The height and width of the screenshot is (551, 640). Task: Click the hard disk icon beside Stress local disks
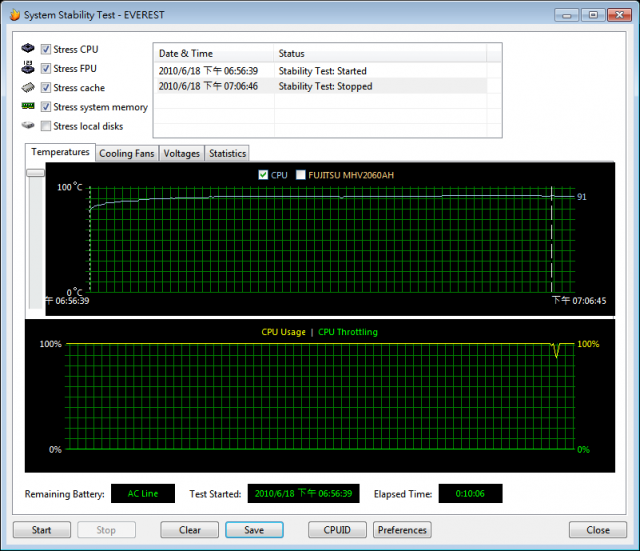tap(28, 126)
